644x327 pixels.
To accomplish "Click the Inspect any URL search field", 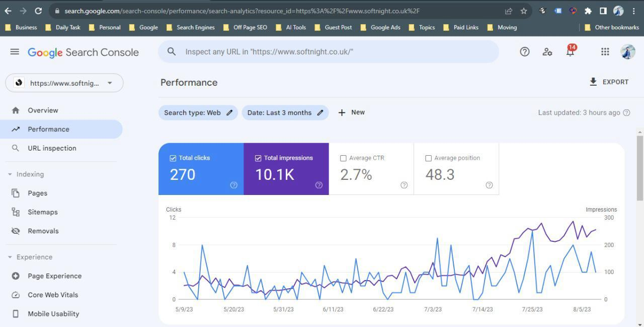I will [x=329, y=51].
